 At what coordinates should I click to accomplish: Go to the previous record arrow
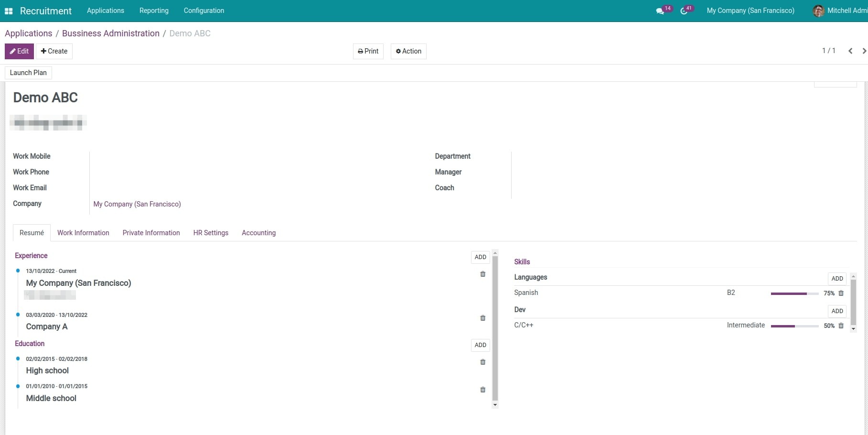point(850,51)
